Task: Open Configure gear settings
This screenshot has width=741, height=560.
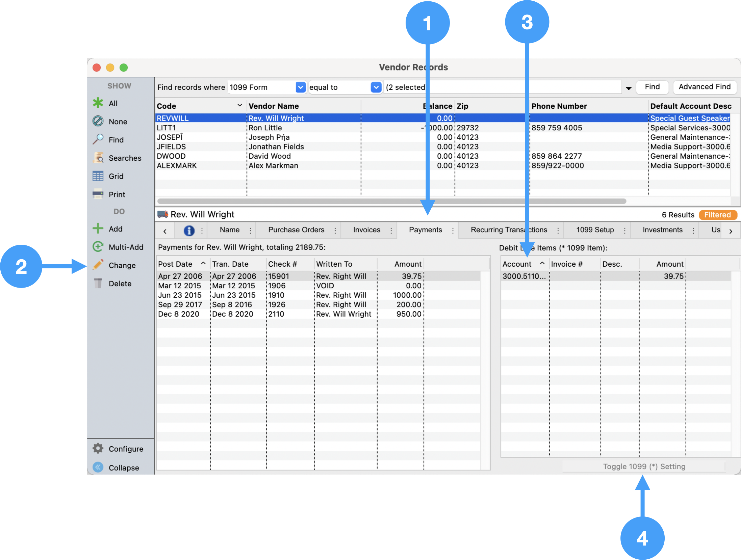Action: click(x=98, y=449)
